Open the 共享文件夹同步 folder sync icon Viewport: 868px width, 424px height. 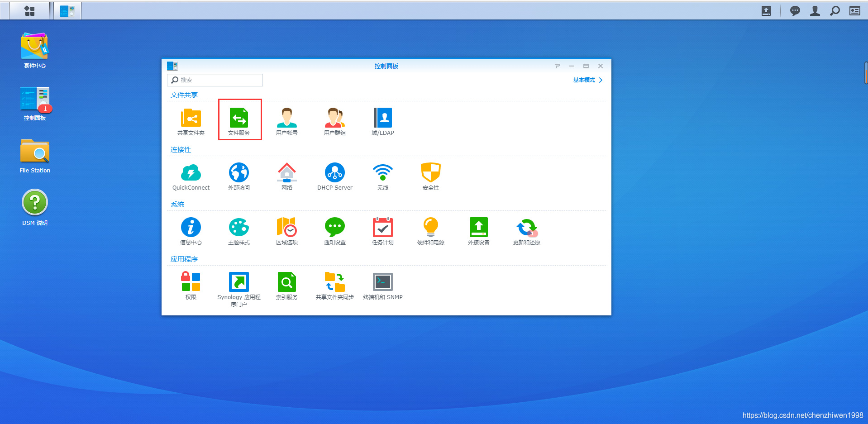(x=335, y=282)
